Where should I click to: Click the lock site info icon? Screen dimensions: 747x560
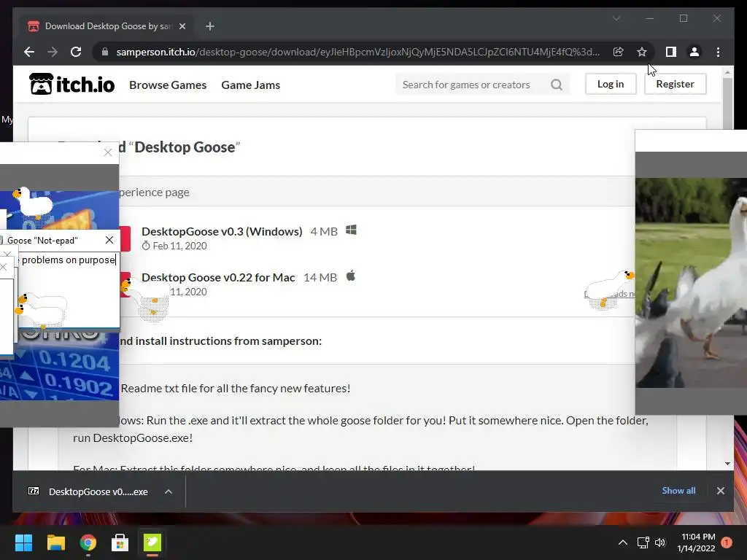[x=105, y=52]
